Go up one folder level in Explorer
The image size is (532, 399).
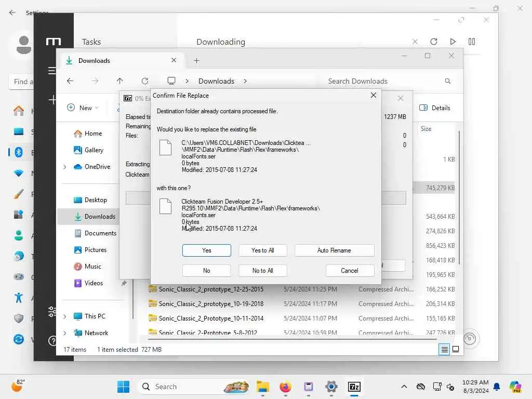120,81
